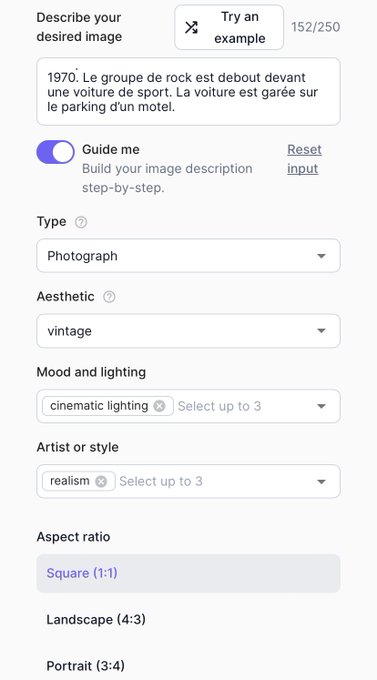Select Square (1:1) aspect ratio

coord(188,573)
